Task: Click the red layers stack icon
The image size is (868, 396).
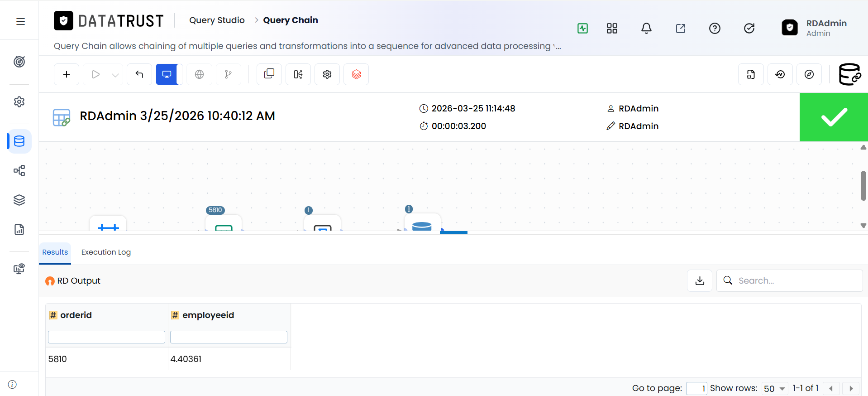Action: tap(356, 74)
